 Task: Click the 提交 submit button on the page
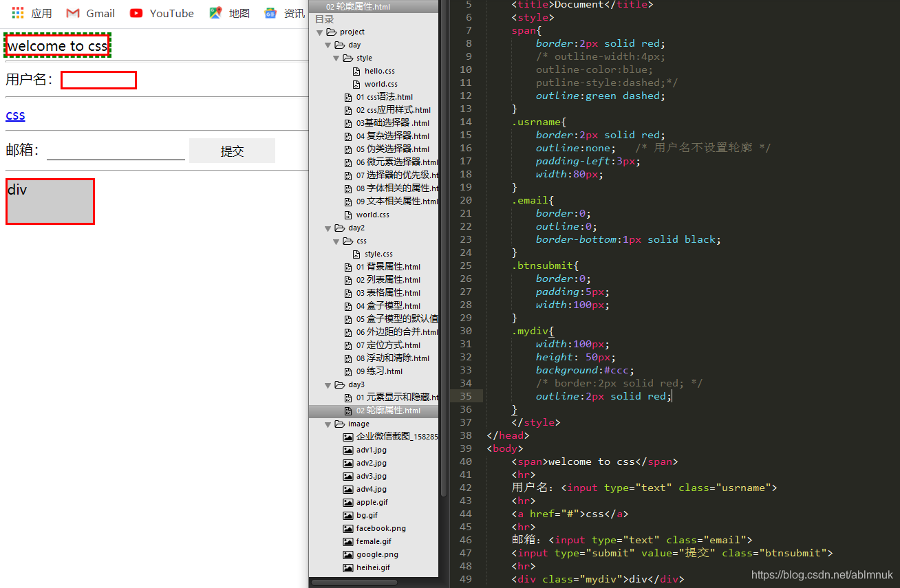coord(232,151)
